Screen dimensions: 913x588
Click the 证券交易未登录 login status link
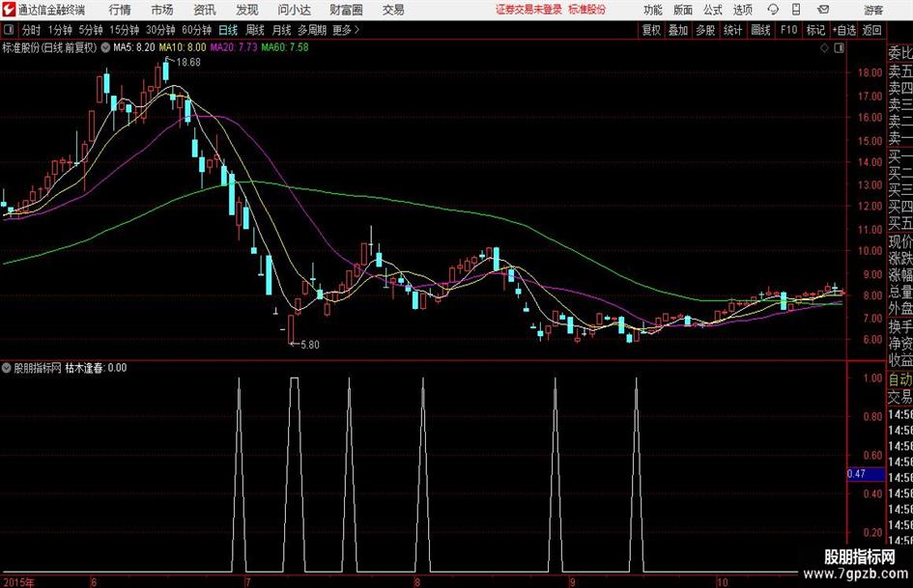coord(529,10)
